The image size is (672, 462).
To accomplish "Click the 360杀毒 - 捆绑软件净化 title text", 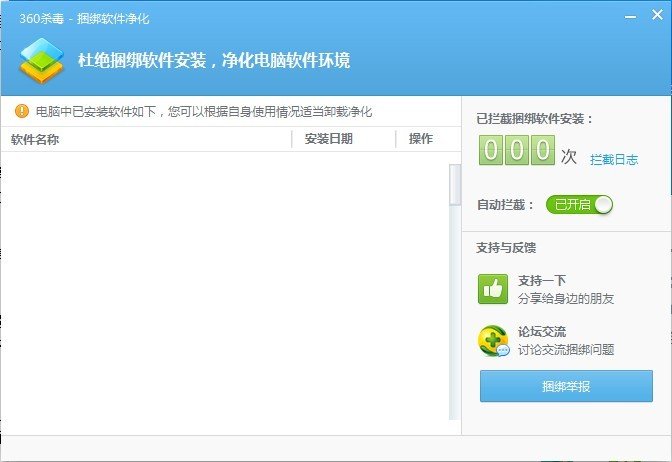I will pos(84,18).
